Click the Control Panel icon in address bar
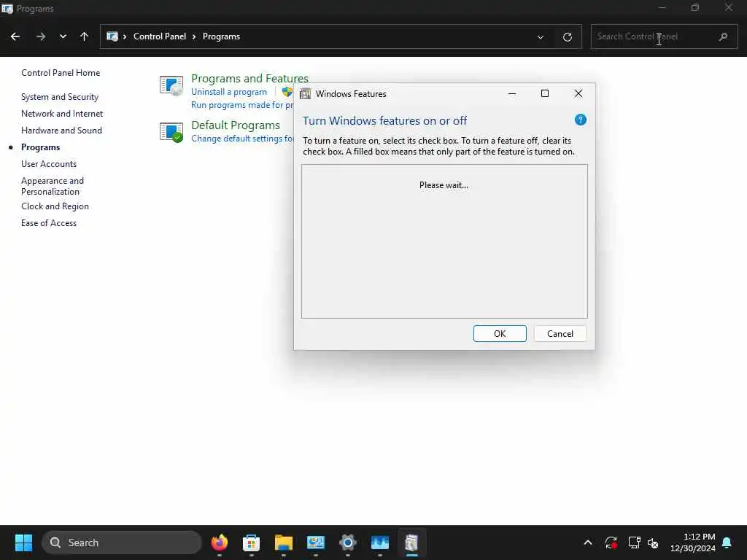 pyautogui.click(x=112, y=36)
